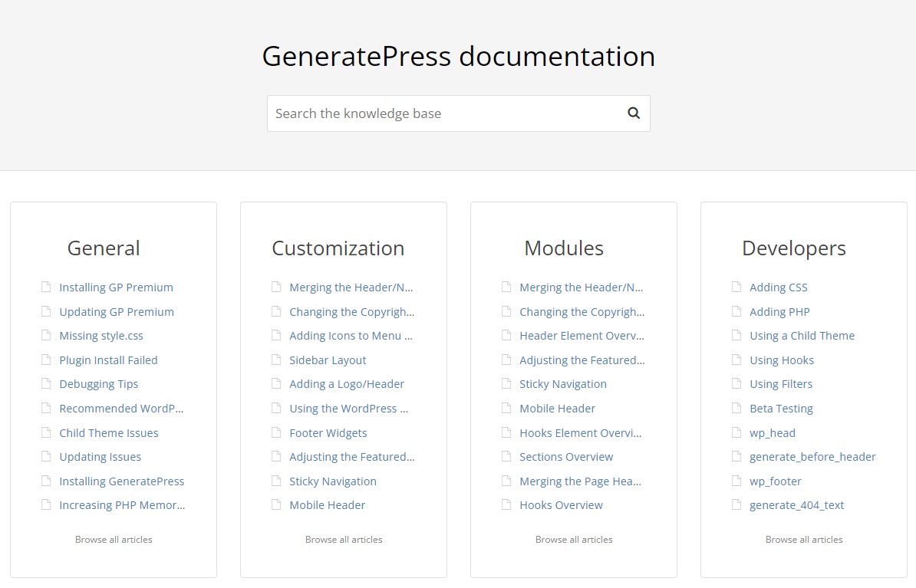Click document icon beside Debugging Tips
The image size is (916, 588).
point(45,383)
